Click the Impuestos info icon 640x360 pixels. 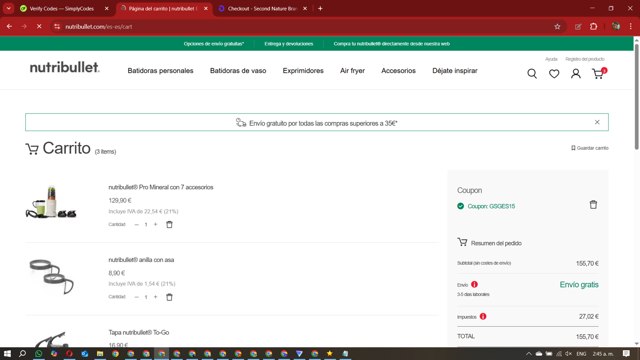tap(483, 316)
